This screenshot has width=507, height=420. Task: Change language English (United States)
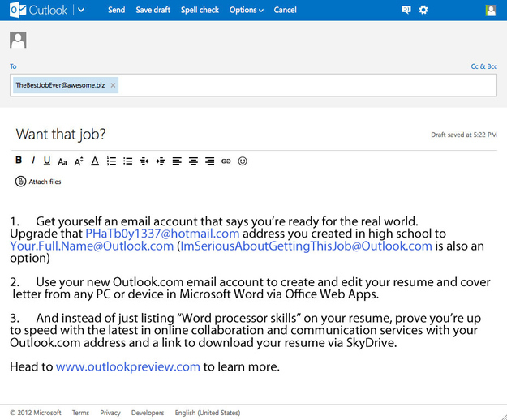coord(208,413)
